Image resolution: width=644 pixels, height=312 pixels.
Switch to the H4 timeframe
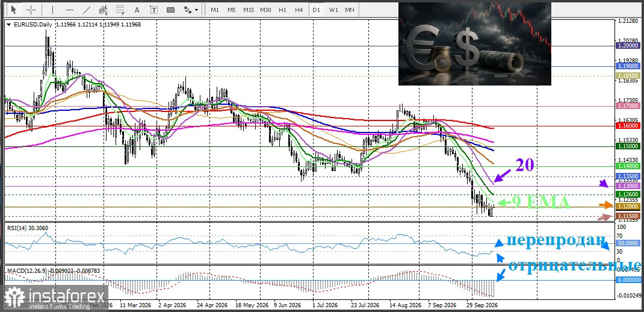pos(299,10)
